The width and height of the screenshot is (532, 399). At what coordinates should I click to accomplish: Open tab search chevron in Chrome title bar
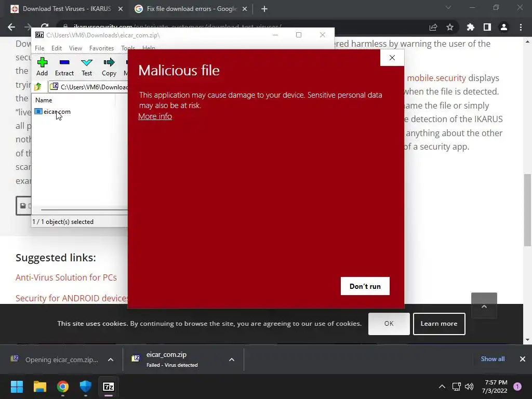tap(448, 7)
